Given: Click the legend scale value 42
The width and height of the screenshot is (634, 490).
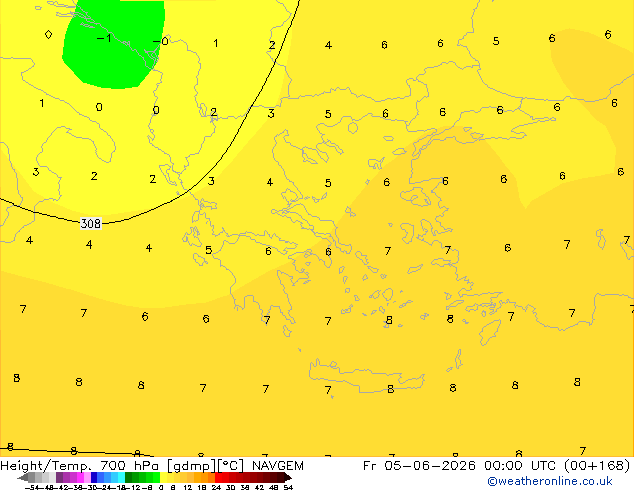Looking at the screenshot, I should coord(259,487).
